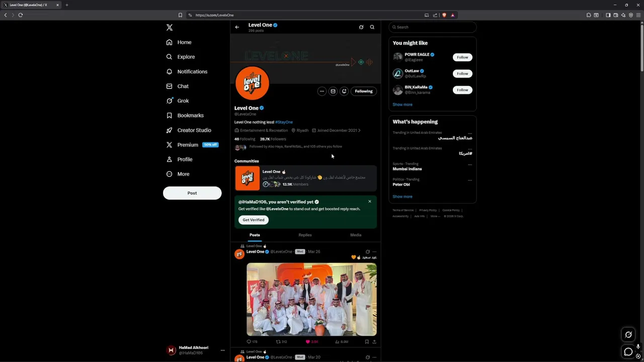Toggle post notifications bell for Level One

[344, 91]
